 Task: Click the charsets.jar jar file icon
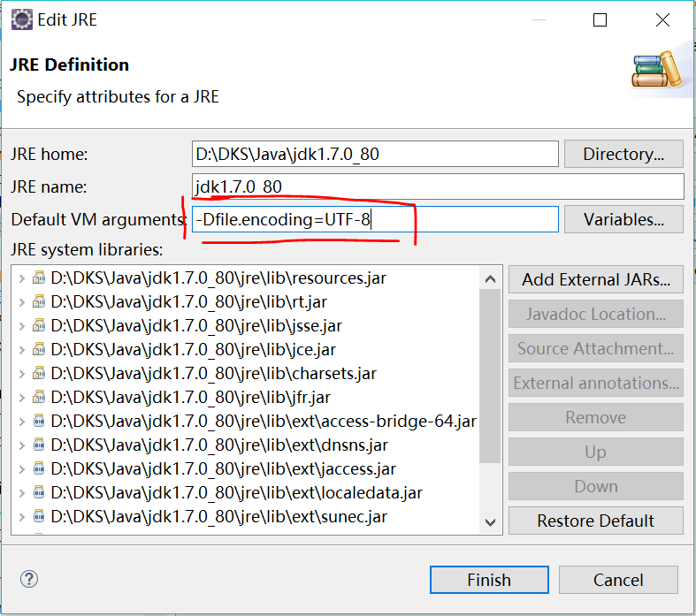pos(39,374)
